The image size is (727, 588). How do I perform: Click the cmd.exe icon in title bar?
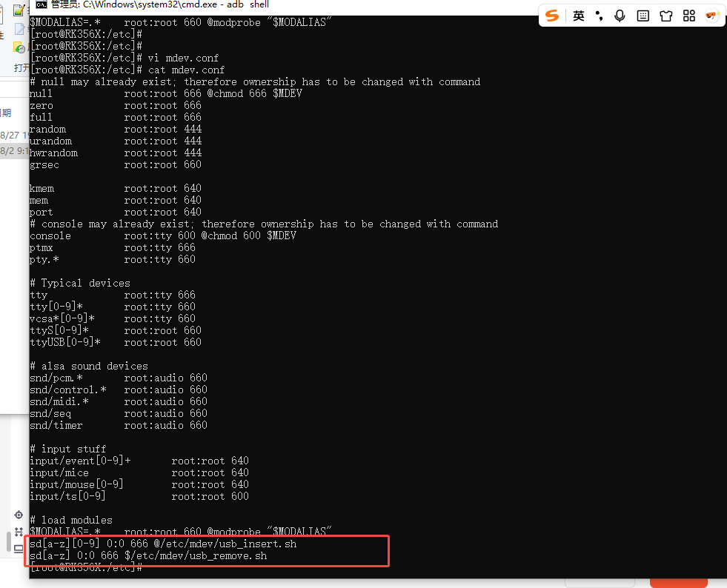[x=42, y=4]
